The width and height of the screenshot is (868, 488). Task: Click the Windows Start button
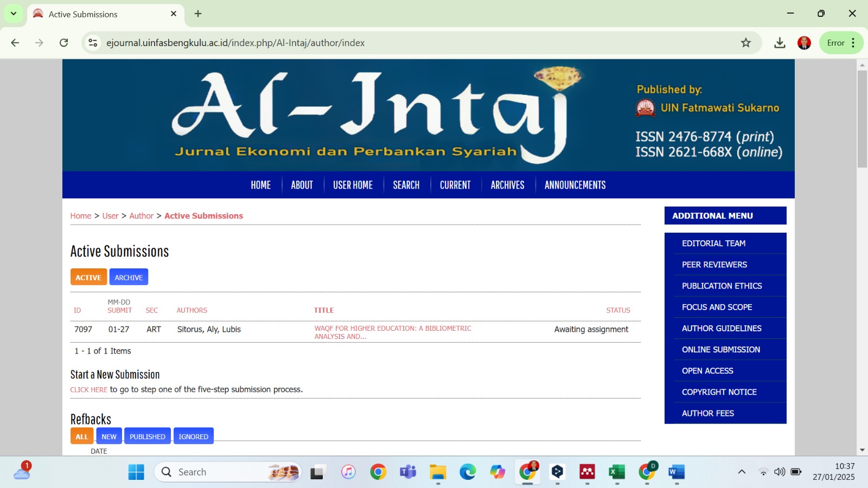click(136, 472)
